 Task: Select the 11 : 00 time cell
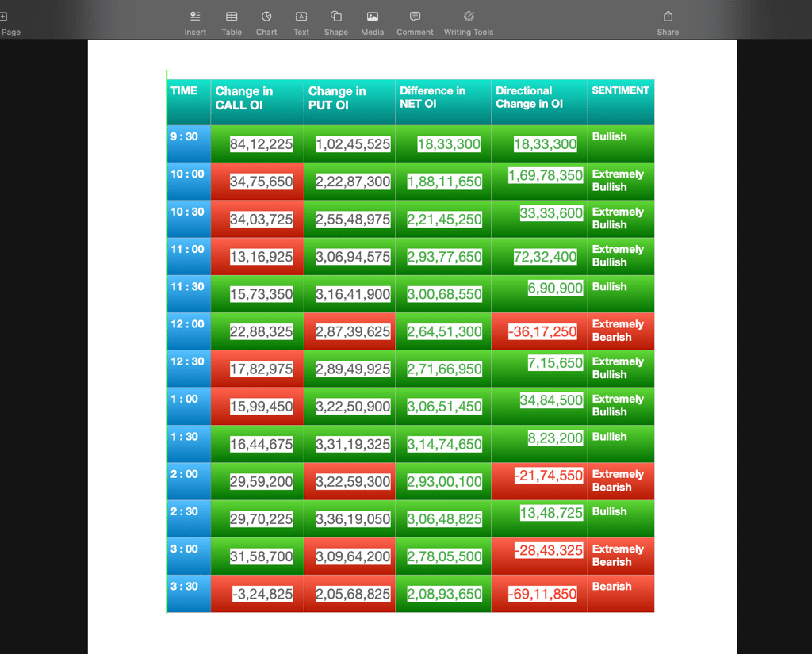coord(189,256)
